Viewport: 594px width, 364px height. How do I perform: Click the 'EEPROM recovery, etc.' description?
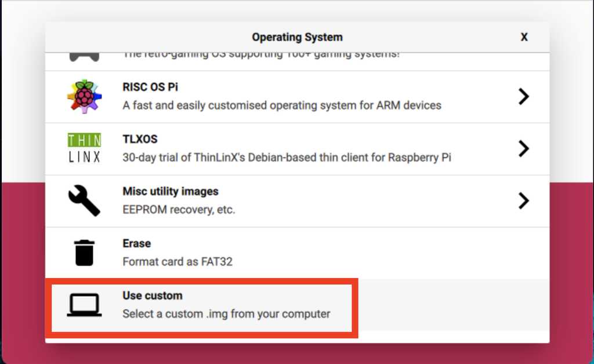pos(178,209)
